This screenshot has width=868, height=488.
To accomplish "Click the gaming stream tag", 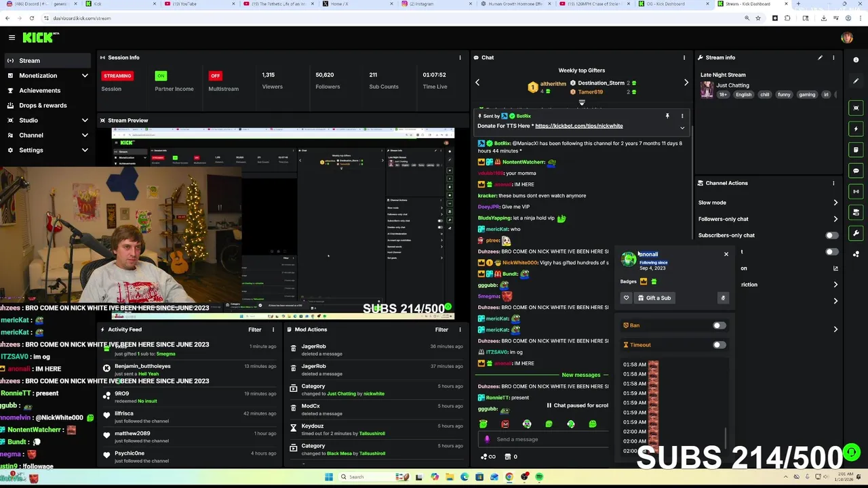I will 807,95.
